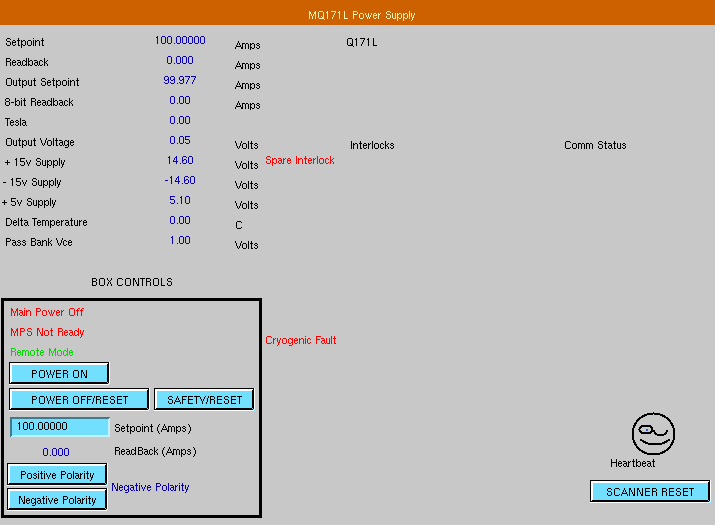The height and width of the screenshot is (525, 715).
Task: Click the red Cryogenic Fault text
Action: (x=301, y=340)
